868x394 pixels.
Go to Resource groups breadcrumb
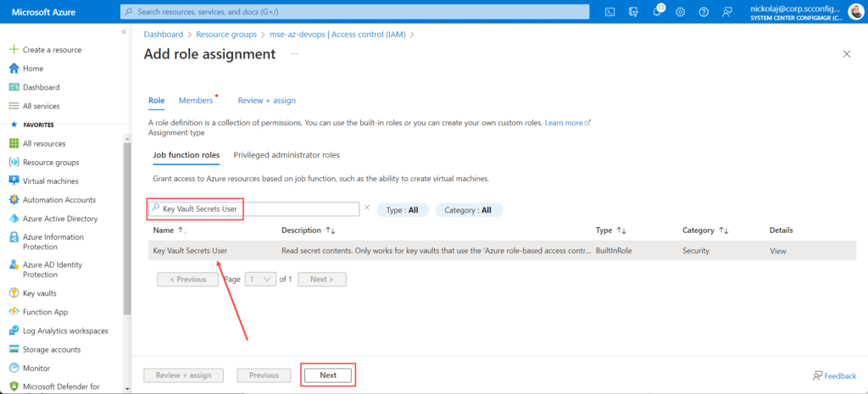click(226, 34)
